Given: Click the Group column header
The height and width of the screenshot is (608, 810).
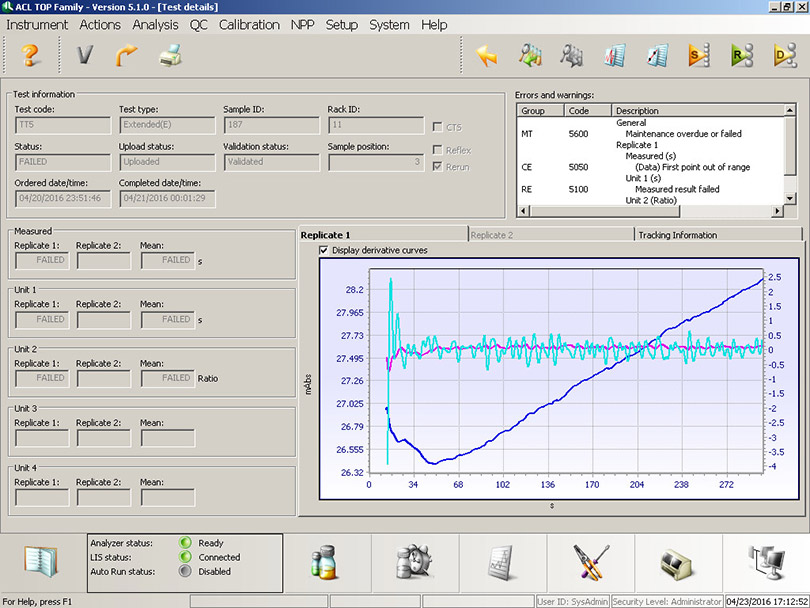Looking at the screenshot, I should click(x=540, y=111).
